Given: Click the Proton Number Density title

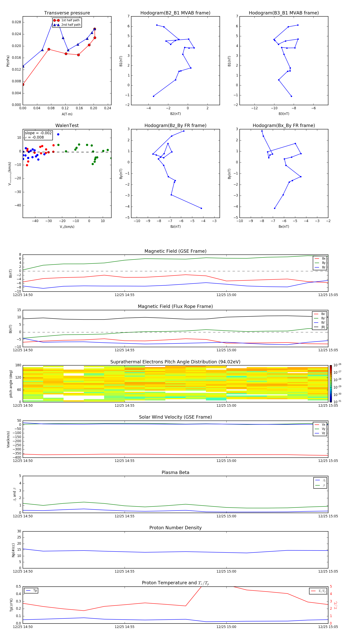Looking at the screenshot, I should point(175,528).
